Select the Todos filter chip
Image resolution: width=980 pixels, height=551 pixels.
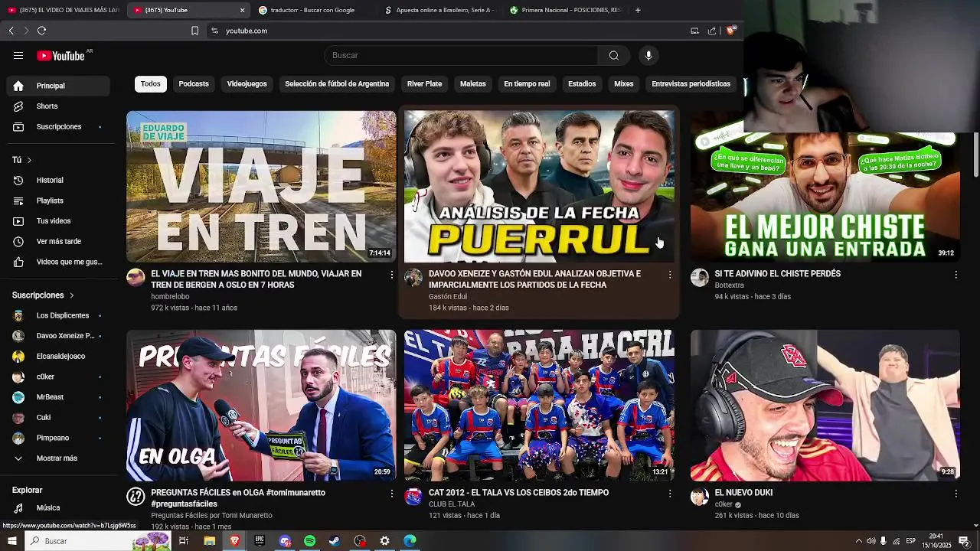pyautogui.click(x=151, y=84)
